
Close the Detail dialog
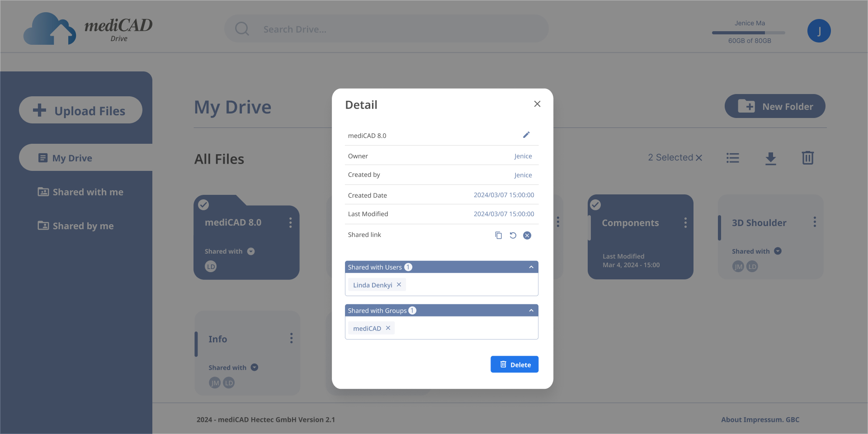[x=537, y=104]
